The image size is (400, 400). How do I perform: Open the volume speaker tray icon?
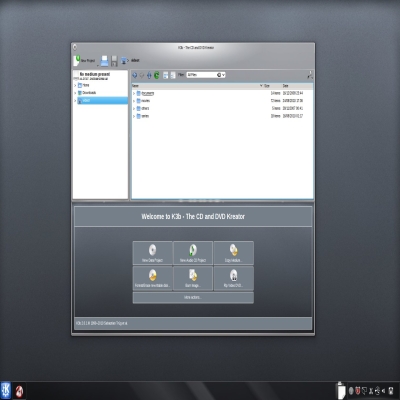point(384,391)
